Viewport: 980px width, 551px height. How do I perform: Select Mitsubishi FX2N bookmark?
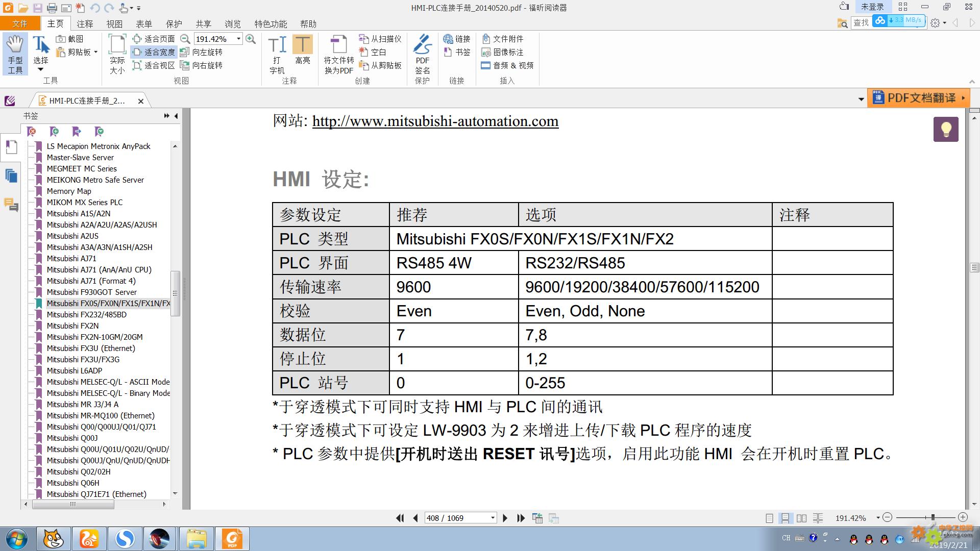coord(72,325)
